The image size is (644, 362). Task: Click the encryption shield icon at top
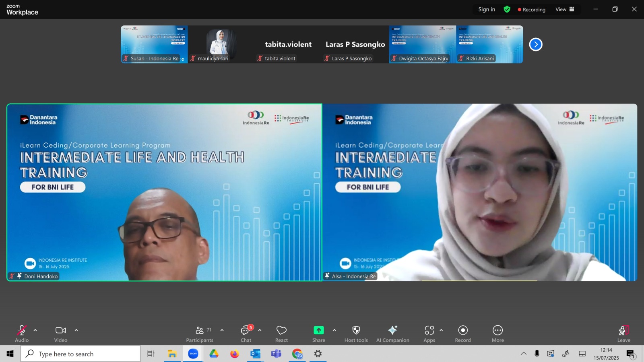507,9
